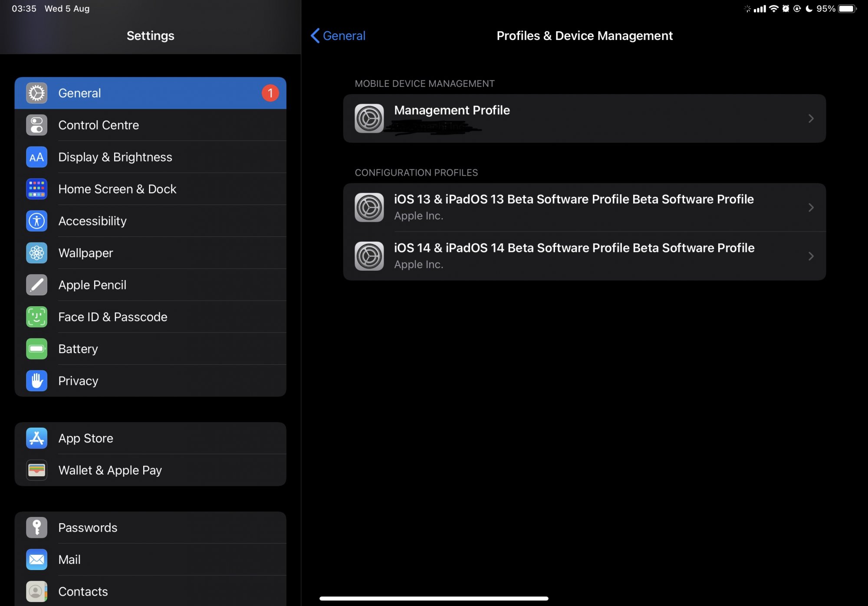Tap the home indicator bar
The image size is (868, 606).
click(434, 598)
